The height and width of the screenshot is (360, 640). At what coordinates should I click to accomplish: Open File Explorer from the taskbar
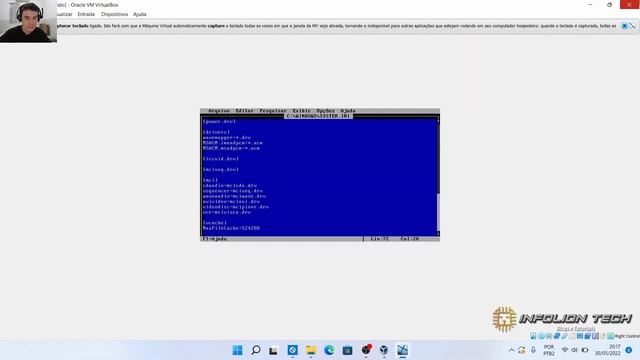pos(311,350)
